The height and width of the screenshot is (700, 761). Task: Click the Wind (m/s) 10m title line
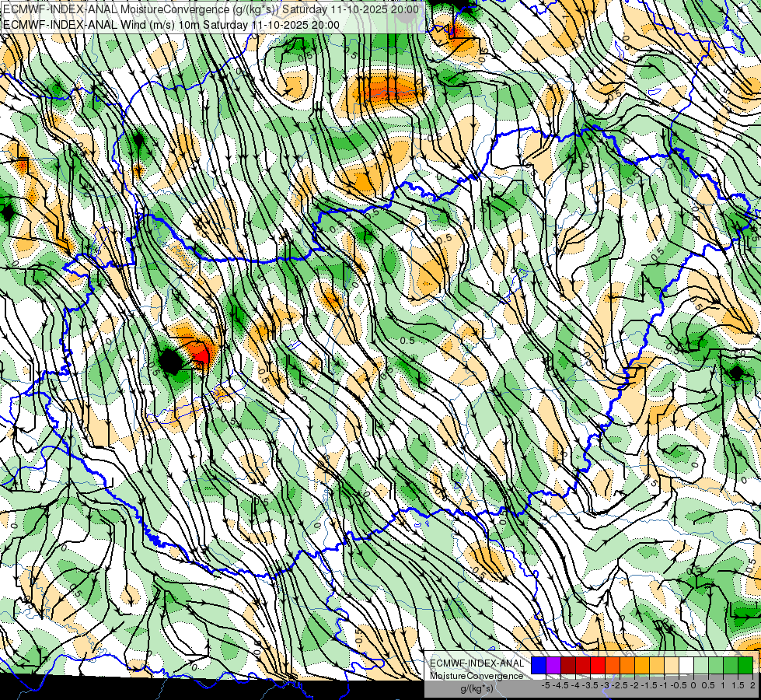[x=171, y=25]
